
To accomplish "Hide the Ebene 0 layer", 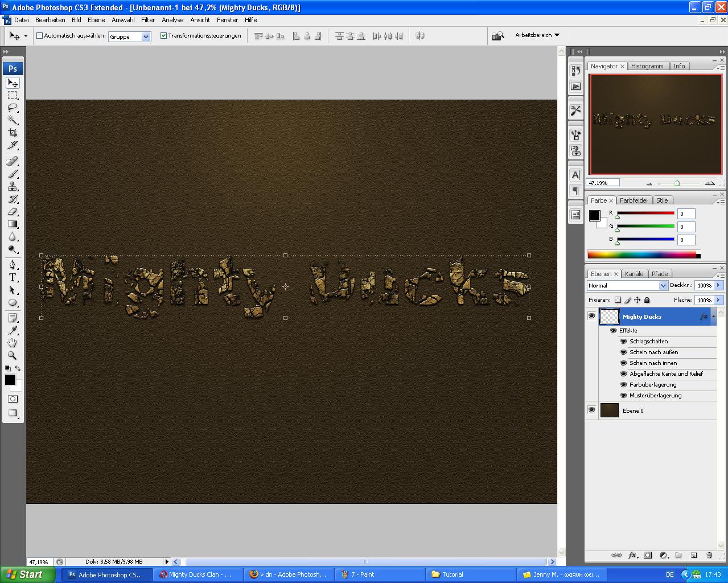I will point(591,410).
